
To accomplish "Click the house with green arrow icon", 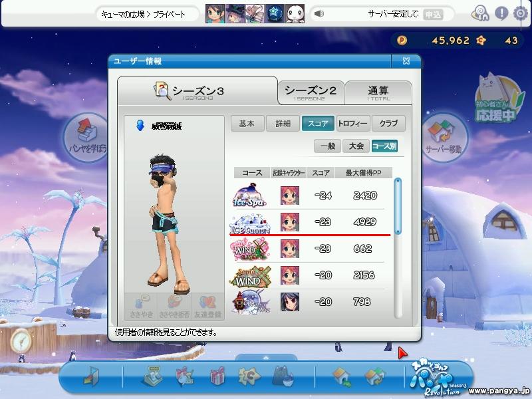I will click(x=342, y=376).
